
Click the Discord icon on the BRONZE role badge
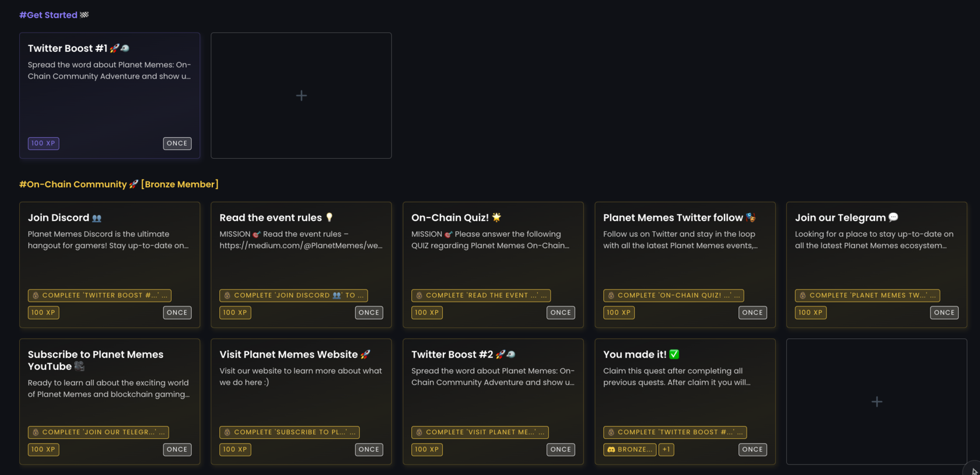point(611,449)
